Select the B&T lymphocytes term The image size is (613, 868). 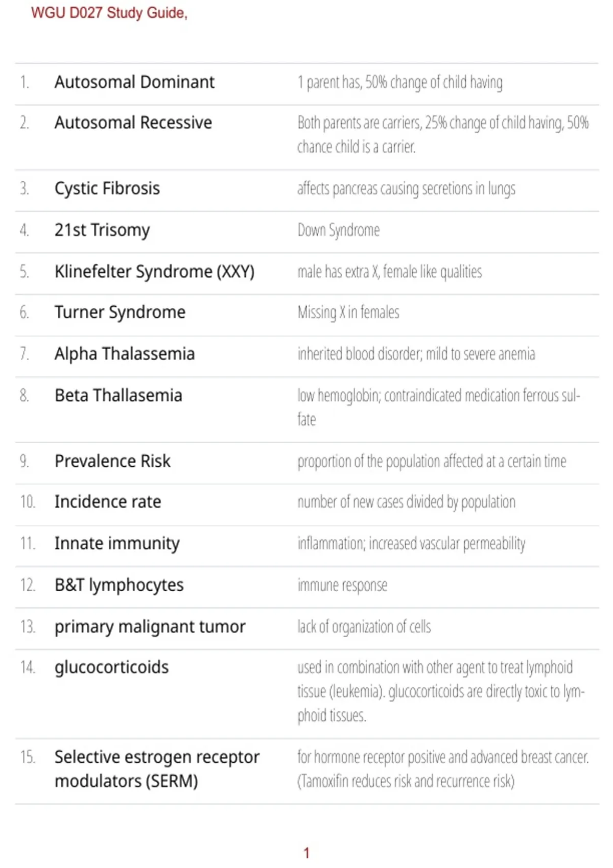coord(119,585)
